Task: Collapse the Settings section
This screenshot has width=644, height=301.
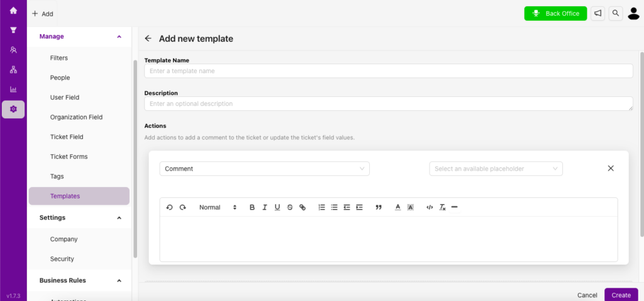Action: click(119, 217)
